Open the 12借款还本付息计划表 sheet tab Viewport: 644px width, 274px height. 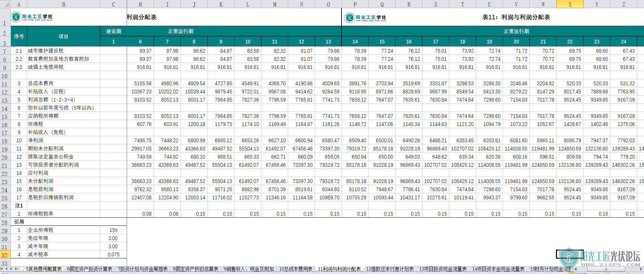[390, 269]
